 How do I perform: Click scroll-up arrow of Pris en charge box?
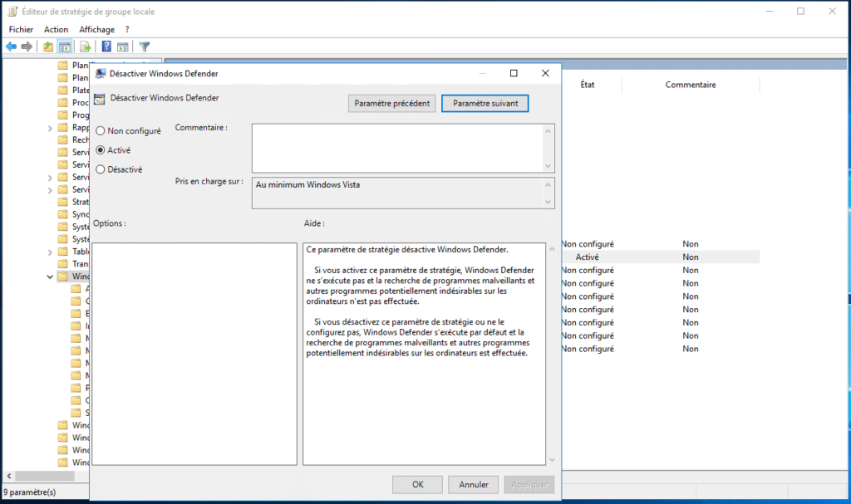[x=548, y=185]
